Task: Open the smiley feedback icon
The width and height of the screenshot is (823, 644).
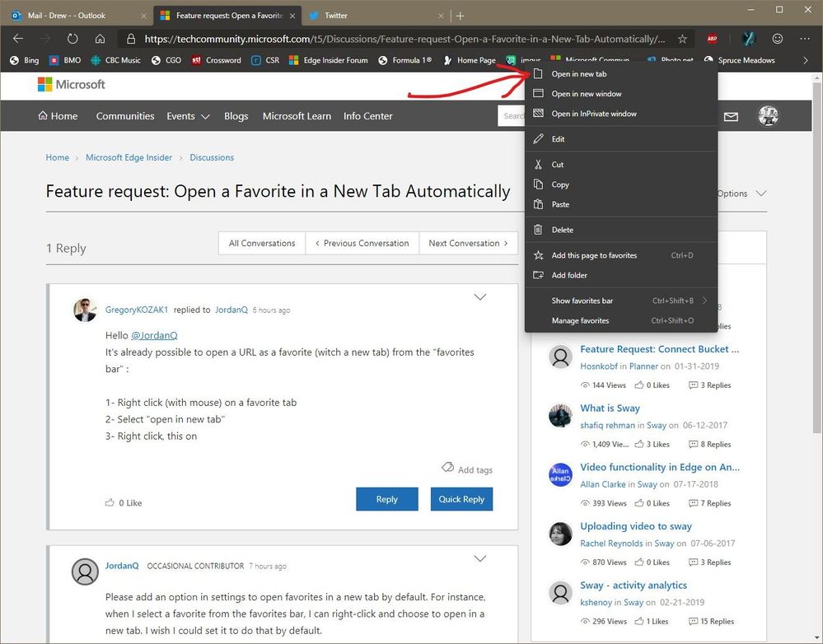Action: click(x=778, y=39)
